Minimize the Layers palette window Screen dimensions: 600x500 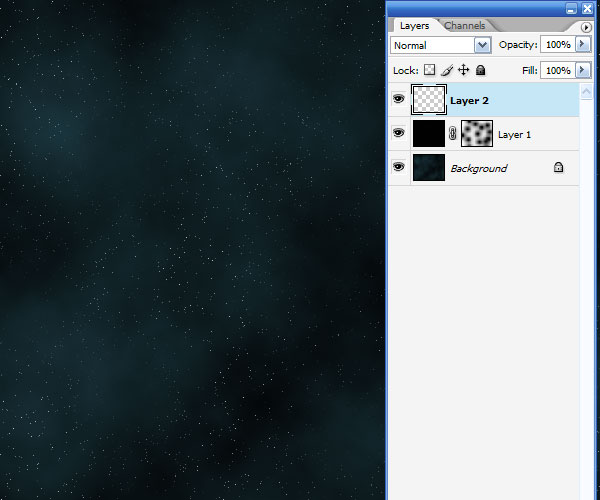click(x=571, y=8)
